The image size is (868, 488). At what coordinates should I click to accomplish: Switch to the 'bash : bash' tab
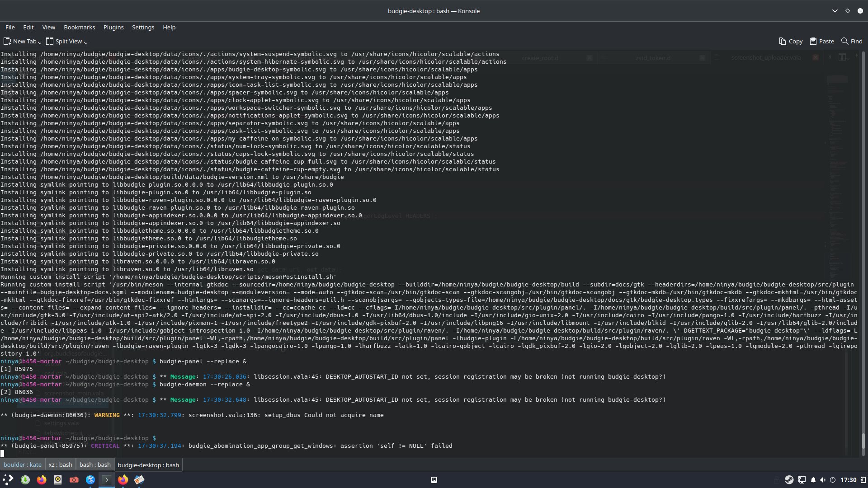coord(95,465)
